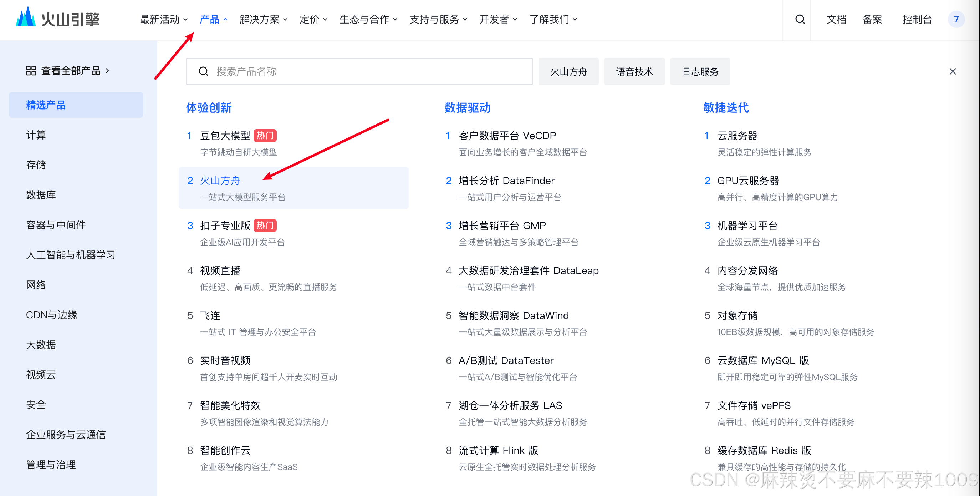The image size is (980, 496).
Task: Collapse the 产品 dropdown menu
Action: 213,19
